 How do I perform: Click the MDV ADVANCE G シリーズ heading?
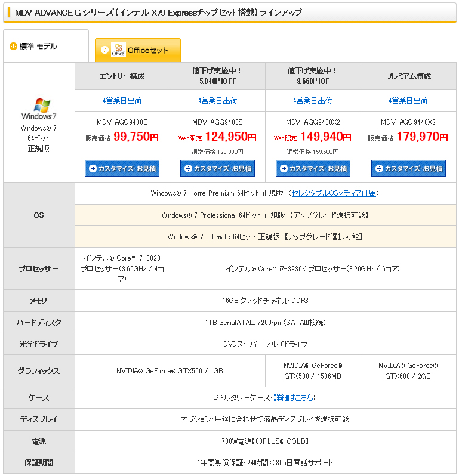coord(158,12)
